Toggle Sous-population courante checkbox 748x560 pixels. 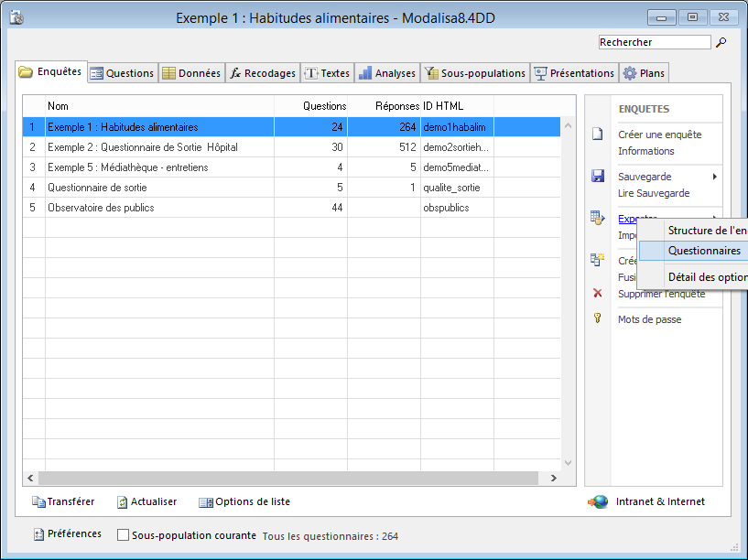tap(123, 535)
